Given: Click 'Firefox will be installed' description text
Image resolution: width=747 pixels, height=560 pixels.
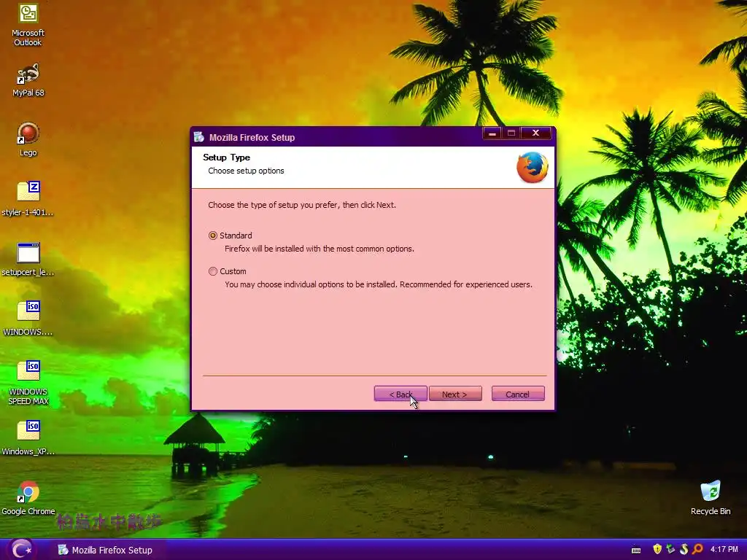Looking at the screenshot, I should (x=320, y=249).
